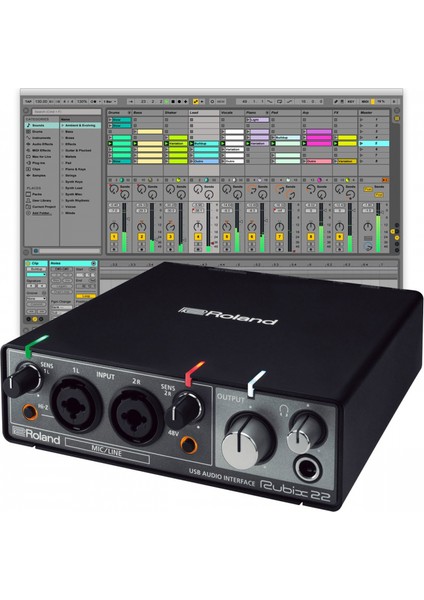
Task: Open User Library in Places
Action: pos(42,201)
